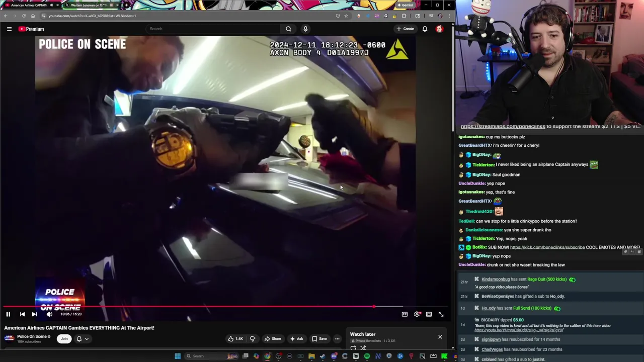Open YouTube notifications bell in header
Screen dimensions: 644x362
[x=425, y=29]
